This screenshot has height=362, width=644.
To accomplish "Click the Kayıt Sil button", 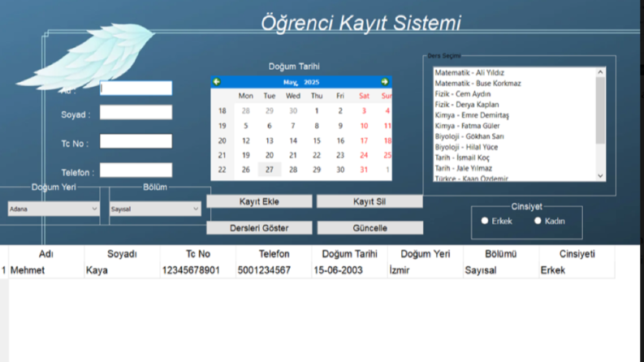I will [x=370, y=201].
